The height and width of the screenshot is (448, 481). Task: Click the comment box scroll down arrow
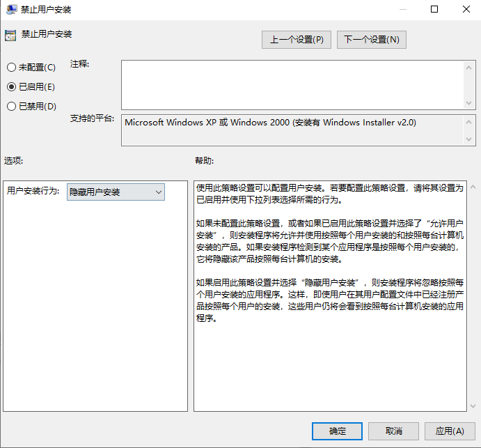tap(469, 103)
